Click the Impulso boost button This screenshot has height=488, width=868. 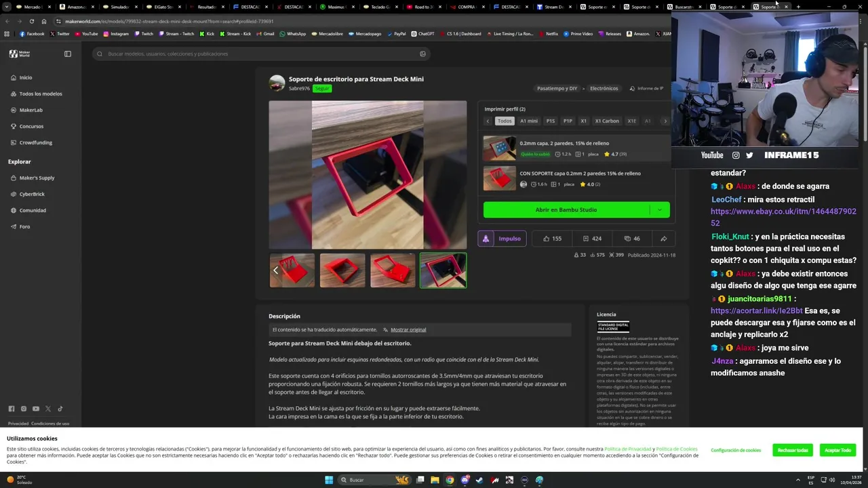pos(502,239)
